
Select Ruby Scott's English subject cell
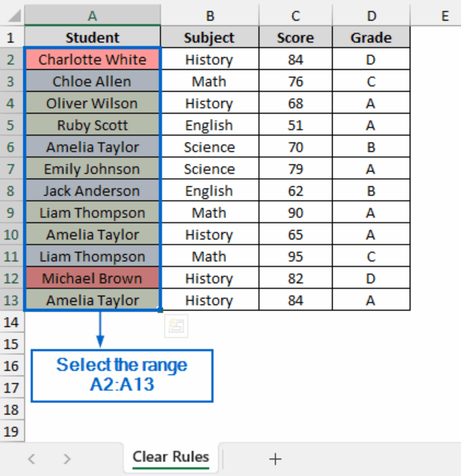click(x=210, y=125)
